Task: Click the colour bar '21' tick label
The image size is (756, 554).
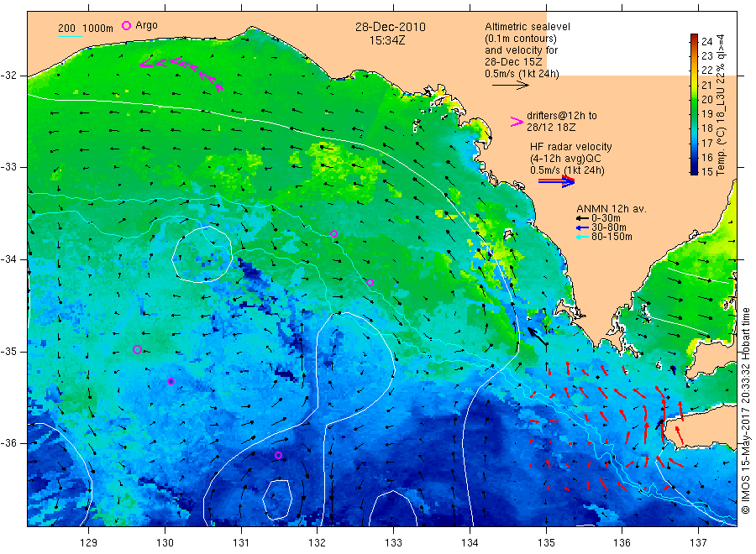Action: (x=706, y=85)
